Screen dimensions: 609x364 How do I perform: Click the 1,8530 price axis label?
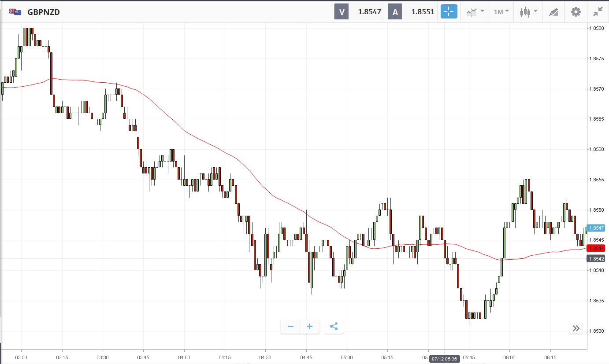coord(596,331)
